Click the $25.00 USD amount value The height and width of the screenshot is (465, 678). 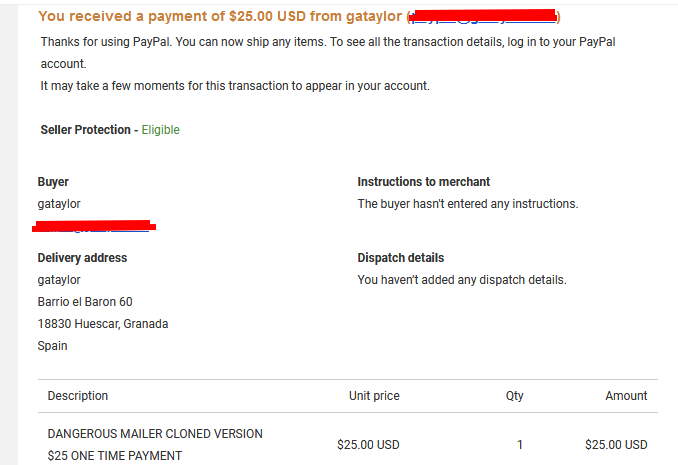click(x=616, y=445)
